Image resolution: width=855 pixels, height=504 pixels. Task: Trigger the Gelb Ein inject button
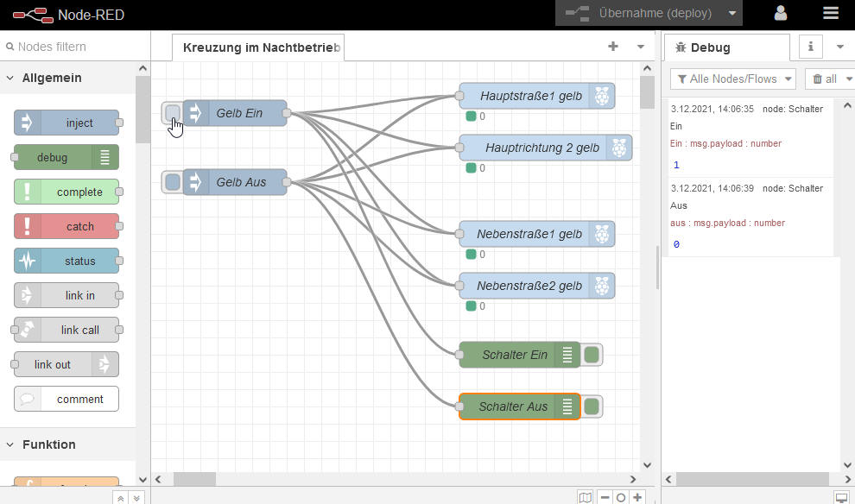click(173, 113)
